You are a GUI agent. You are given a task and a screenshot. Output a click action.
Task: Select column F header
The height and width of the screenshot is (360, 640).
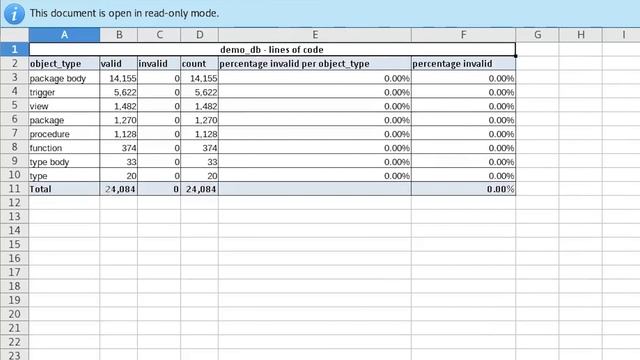[x=463, y=35]
